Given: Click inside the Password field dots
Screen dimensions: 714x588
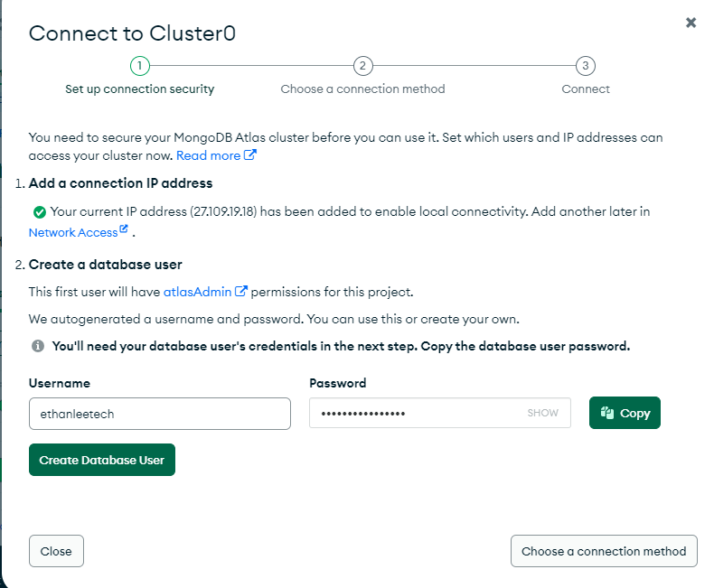Looking at the screenshot, I should 363,413.
